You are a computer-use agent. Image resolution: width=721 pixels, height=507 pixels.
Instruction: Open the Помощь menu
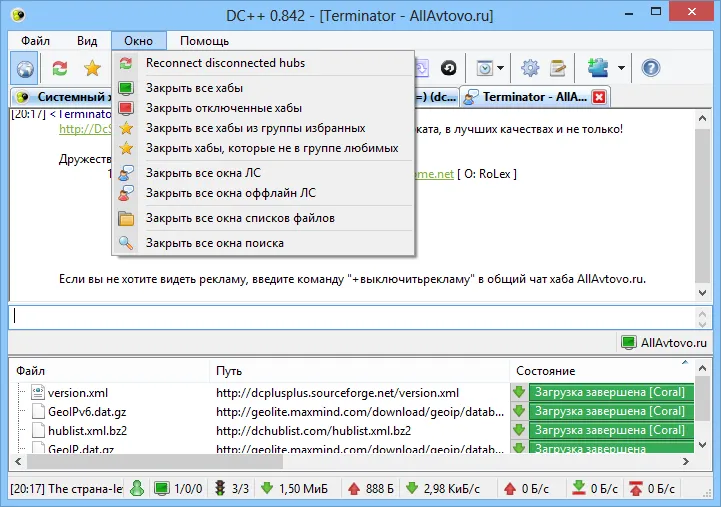tap(204, 41)
